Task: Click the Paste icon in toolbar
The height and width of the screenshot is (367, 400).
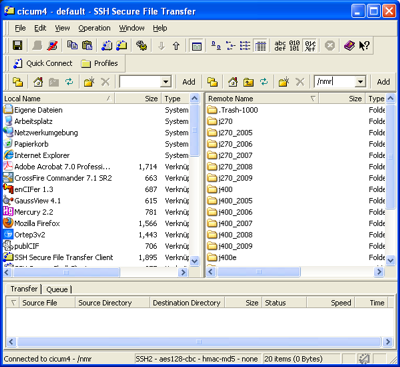Action: click(x=87, y=45)
